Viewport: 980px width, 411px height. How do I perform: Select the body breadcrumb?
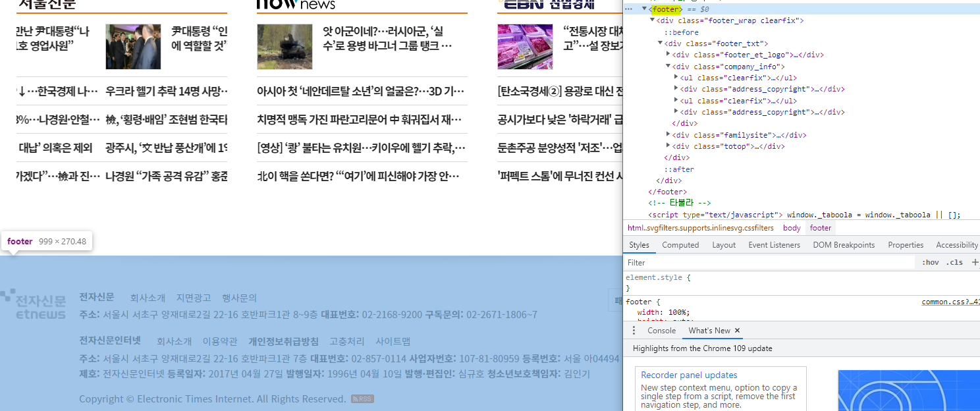[792, 228]
